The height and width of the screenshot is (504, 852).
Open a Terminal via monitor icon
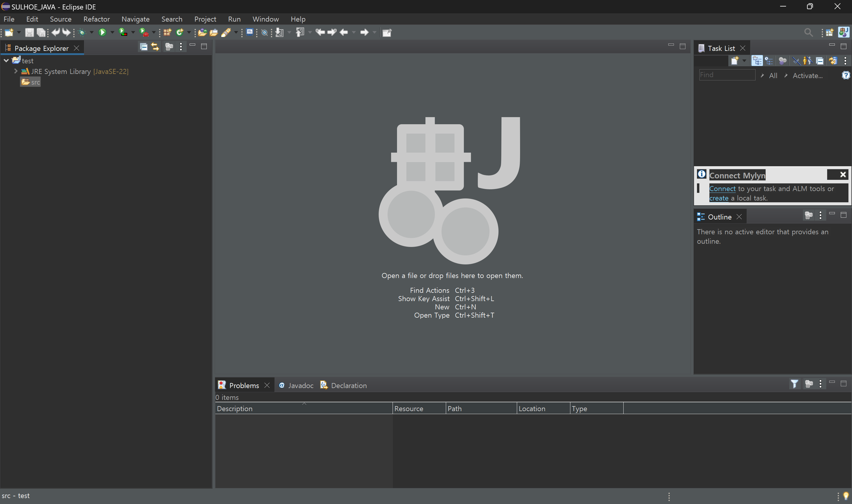[x=250, y=32]
